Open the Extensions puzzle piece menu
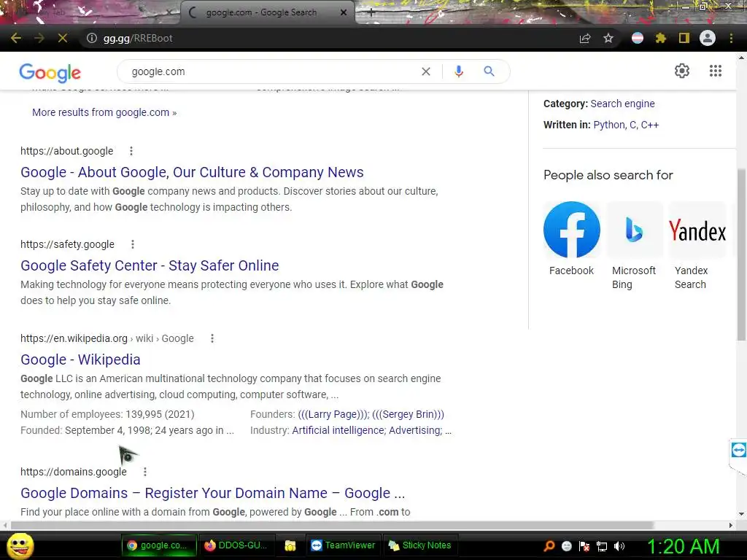 click(661, 38)
